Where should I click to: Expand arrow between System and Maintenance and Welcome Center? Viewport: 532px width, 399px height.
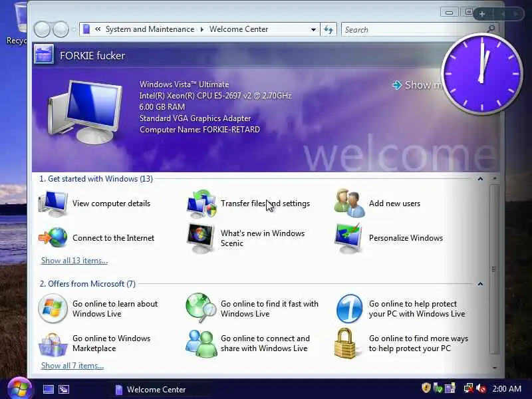pyautogui.click(x=202, y=29)
